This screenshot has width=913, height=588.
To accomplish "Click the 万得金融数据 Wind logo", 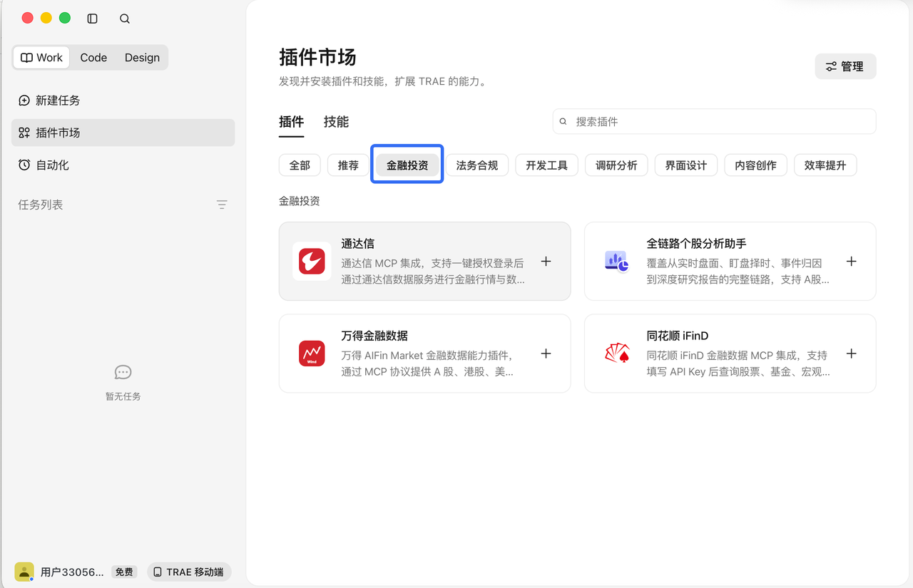I will point(312,354).
